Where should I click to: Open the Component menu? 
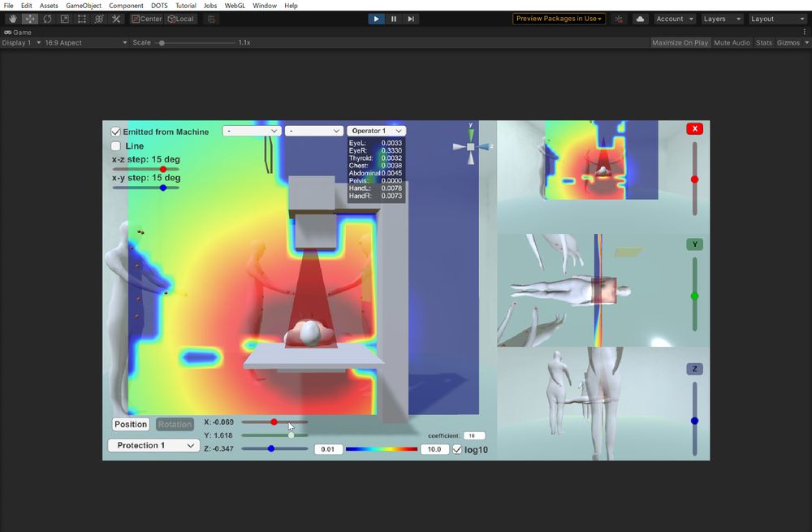coord(126,6)
